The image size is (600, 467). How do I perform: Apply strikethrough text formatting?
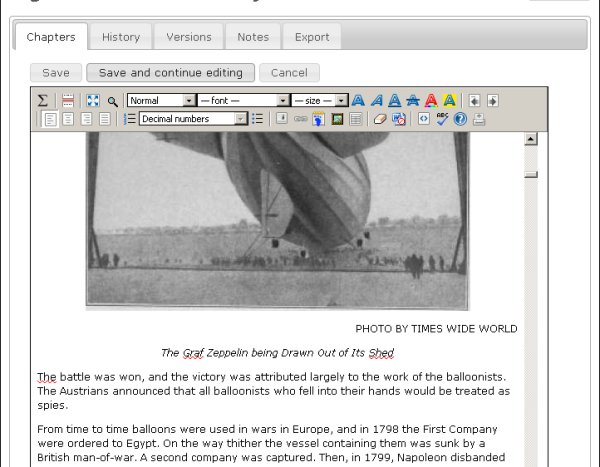click(412, 101)
